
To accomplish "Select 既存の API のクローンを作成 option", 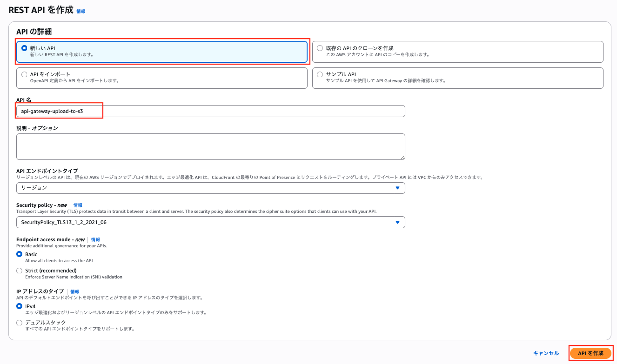I will [x=320, y=48].
